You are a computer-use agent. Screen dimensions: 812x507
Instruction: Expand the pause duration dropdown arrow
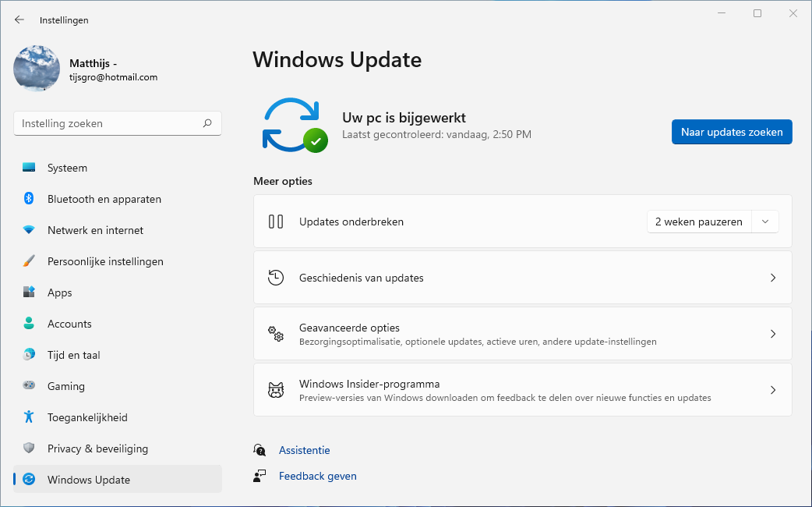[765, 222]
